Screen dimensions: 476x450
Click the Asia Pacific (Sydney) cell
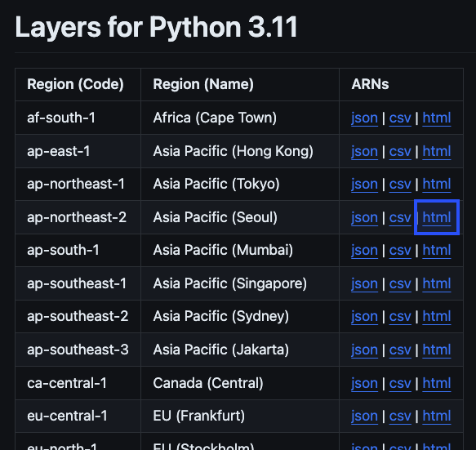(240, 316)
